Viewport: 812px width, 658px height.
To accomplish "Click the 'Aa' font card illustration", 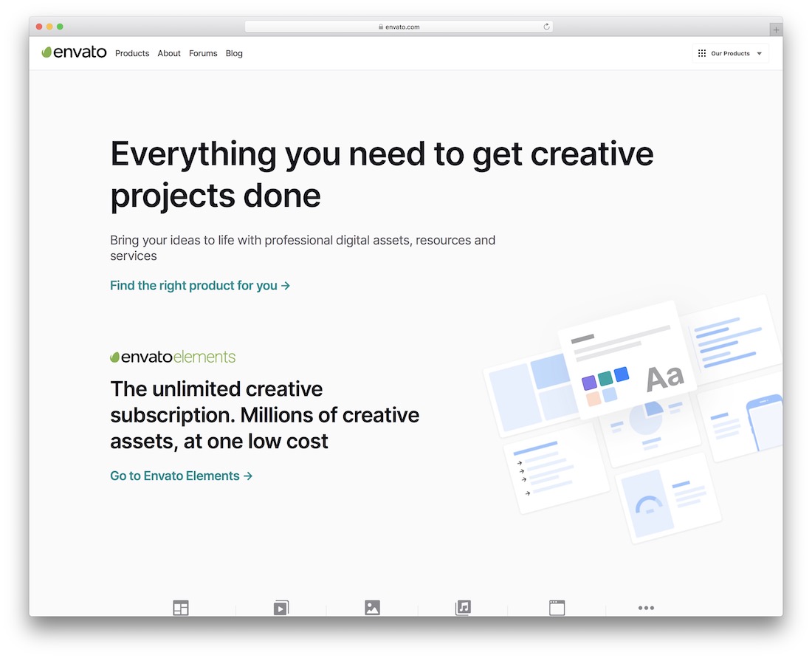I will point(627,361).
